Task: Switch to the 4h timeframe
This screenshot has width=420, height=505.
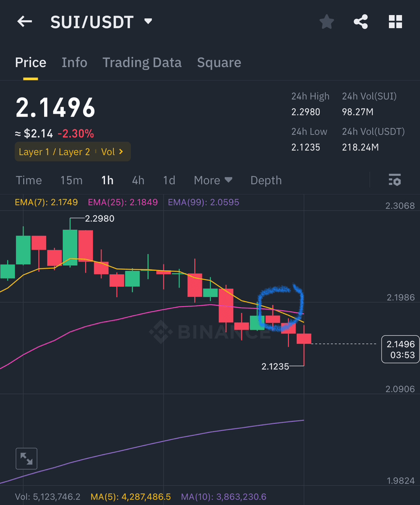Action: (x=137, y=180)
